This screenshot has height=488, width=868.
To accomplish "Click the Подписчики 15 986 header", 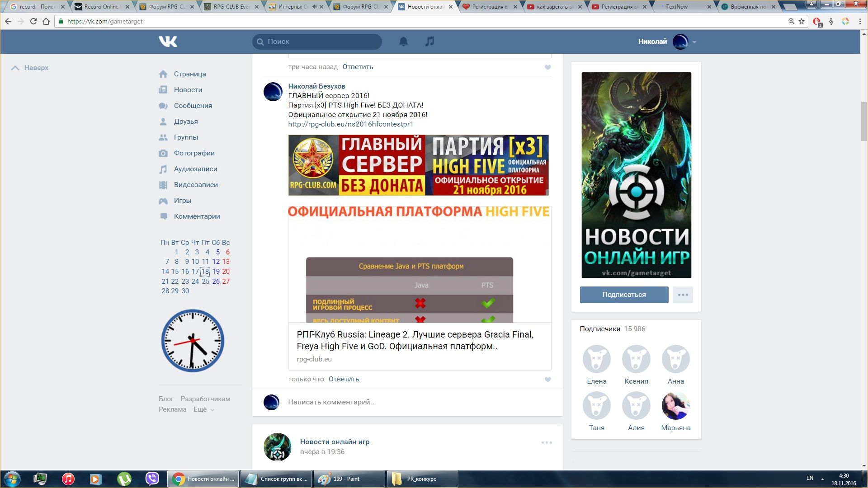I will (613, 329).
